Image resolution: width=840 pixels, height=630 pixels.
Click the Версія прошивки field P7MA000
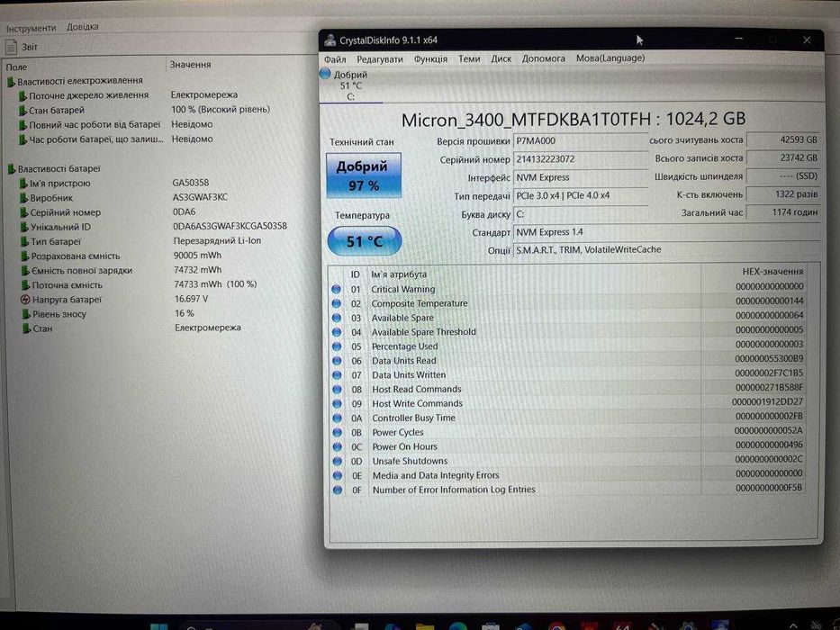[581, 141]
